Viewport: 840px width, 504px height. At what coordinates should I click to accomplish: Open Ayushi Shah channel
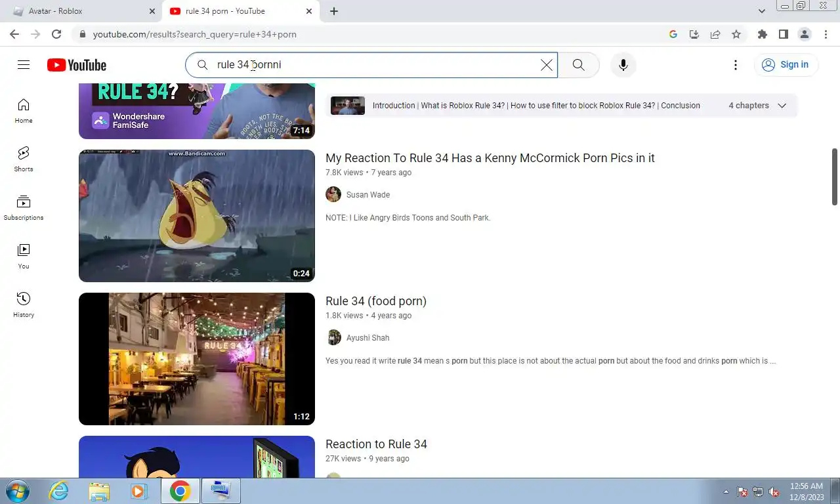coord(367,338)
